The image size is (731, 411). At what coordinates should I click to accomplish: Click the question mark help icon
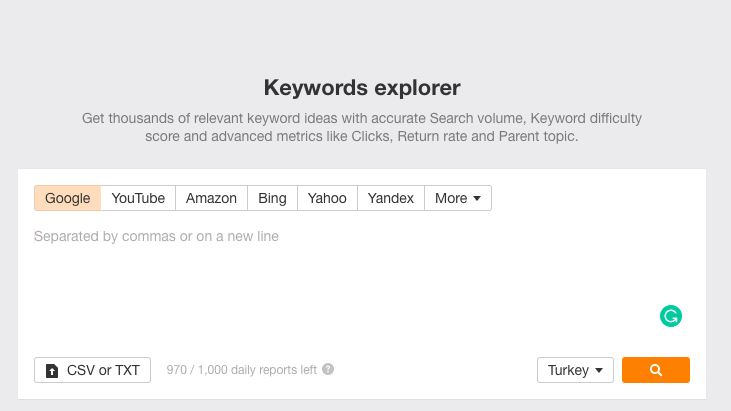pos(328,369)
